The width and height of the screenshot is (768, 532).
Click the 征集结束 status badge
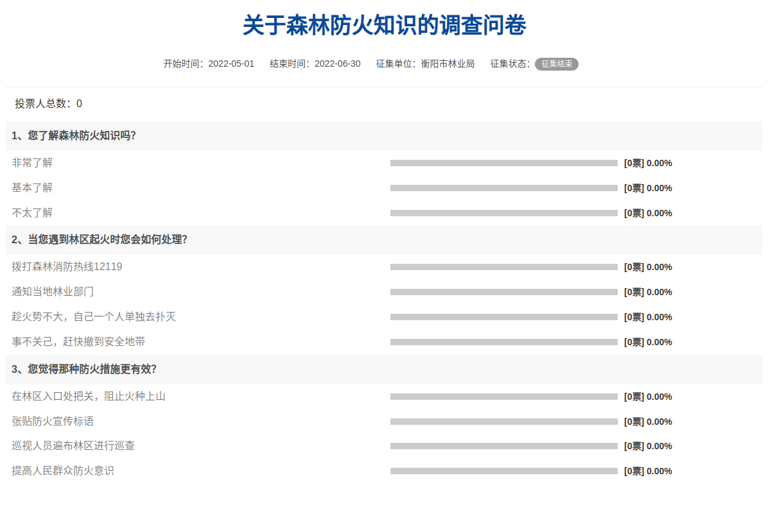tap(556, 64)
